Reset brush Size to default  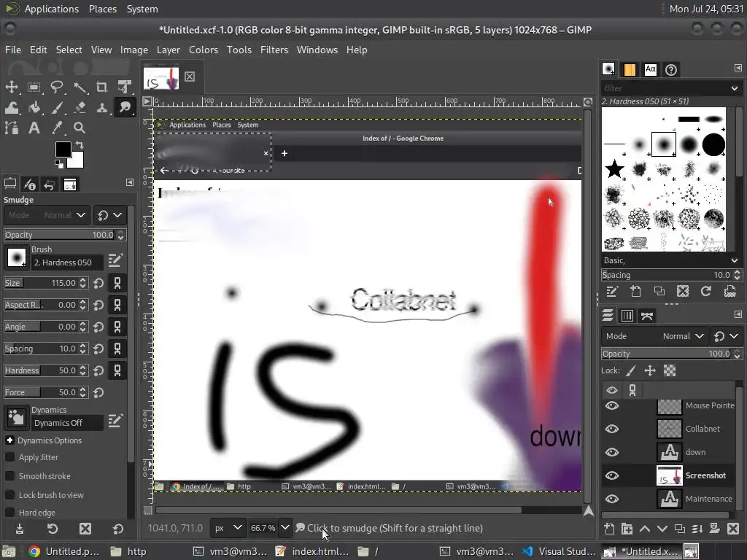tap(98, 284)
